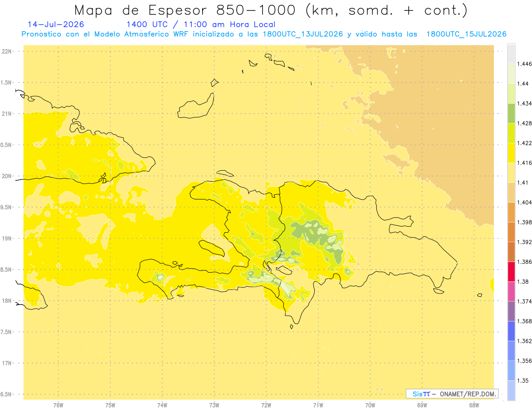Click the longitude label '68W'
The width and height of the screenshot is (532, 411).
click(474, 405)
